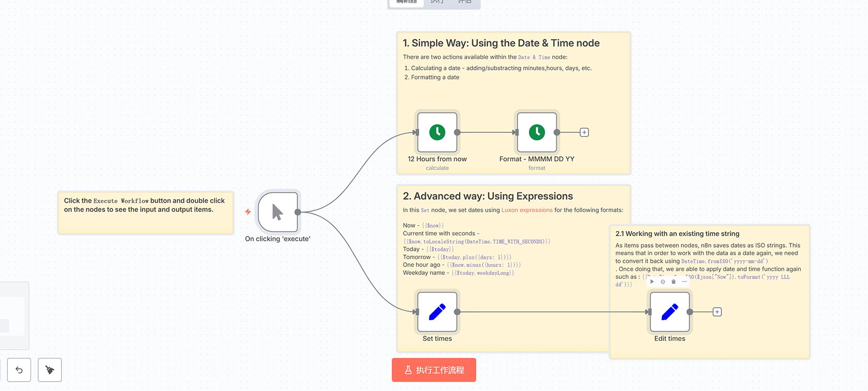This screenshot has width=868, height=391.
Task: Select the 'Format - MMMM DD YY' node
Action: click(537, 132)
